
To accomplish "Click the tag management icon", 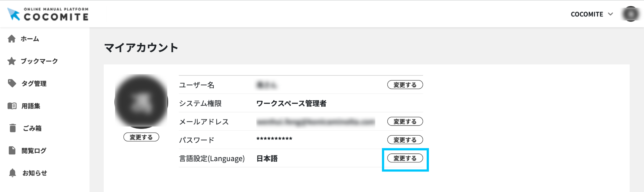I will [12, 83].
